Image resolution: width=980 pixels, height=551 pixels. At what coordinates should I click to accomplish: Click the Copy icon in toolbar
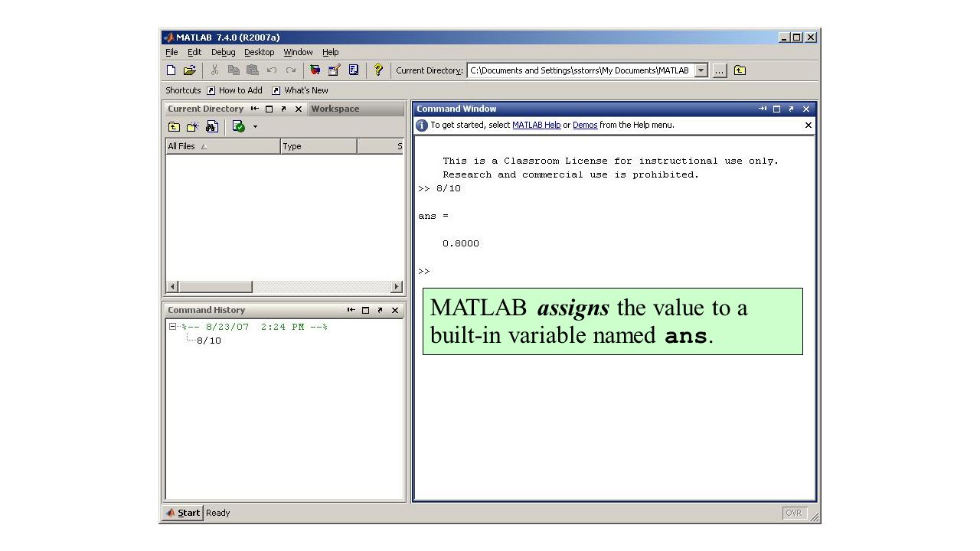[x=234, y=70]
